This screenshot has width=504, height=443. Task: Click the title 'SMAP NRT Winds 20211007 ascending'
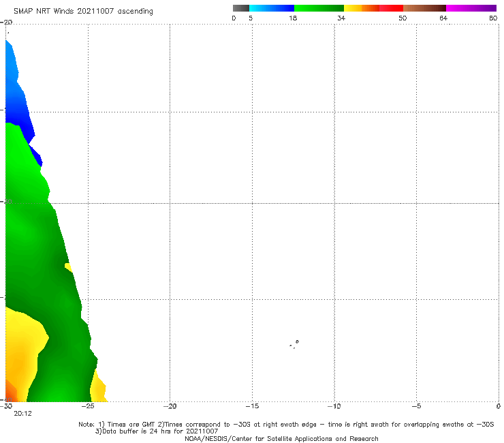[x=83, y=12]
